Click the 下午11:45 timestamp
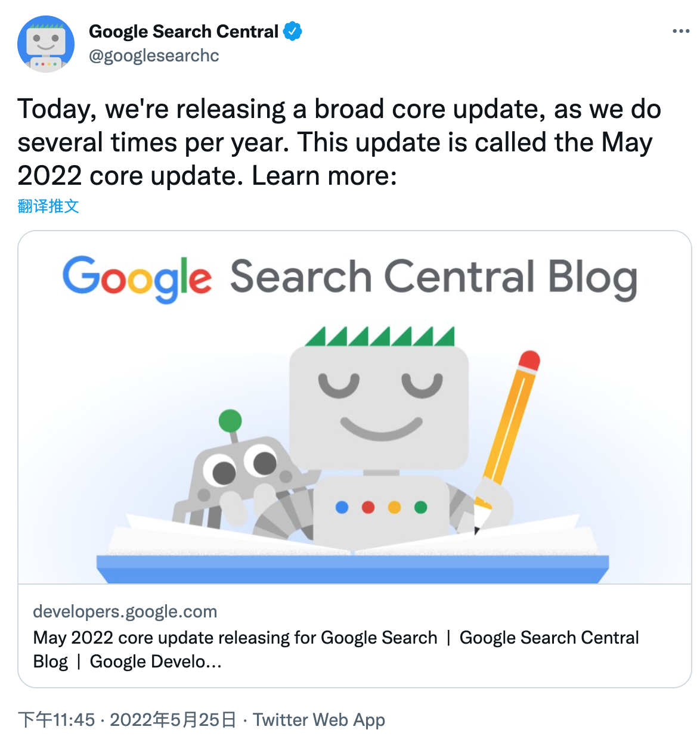 click(56, 719)
